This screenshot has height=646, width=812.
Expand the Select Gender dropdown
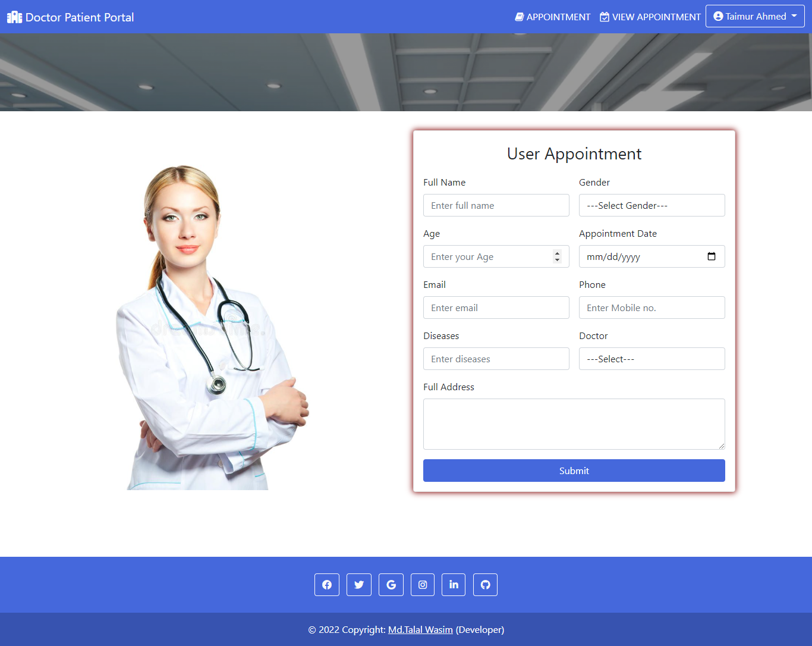(652, 205)
